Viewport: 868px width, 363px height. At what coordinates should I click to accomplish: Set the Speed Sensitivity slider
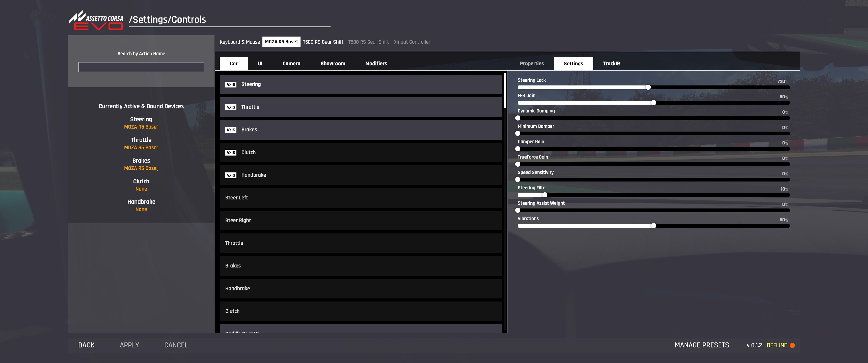tap(653, 179)
